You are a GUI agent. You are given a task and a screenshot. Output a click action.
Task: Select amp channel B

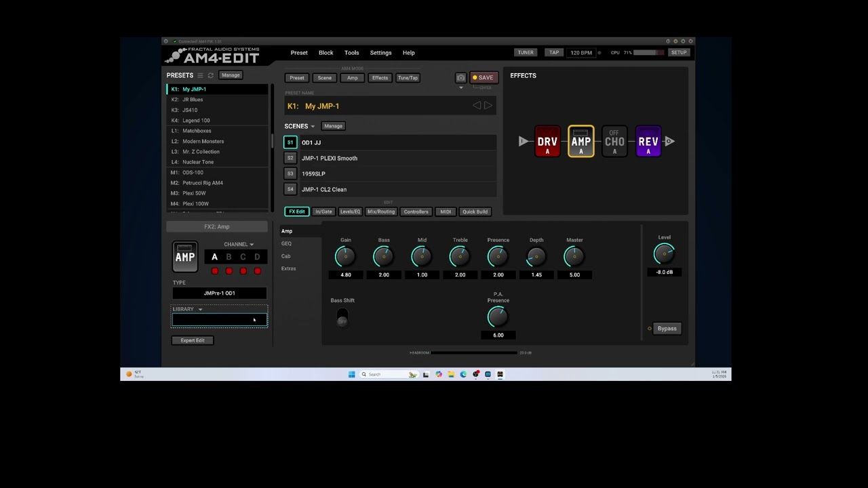click(229, 257)
